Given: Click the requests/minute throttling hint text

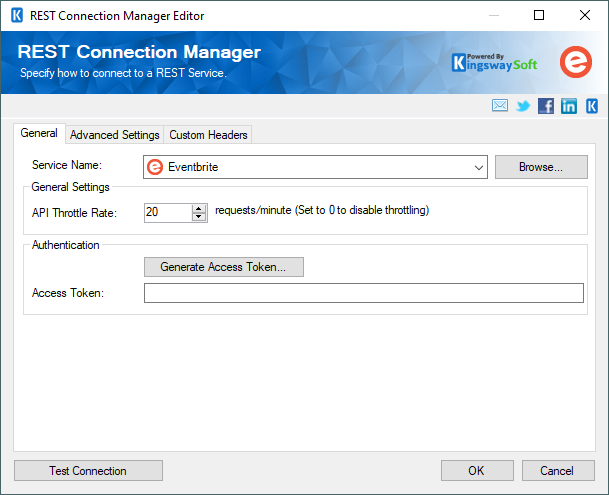Looking at the screenshot, I should click(x=322, y=210).
